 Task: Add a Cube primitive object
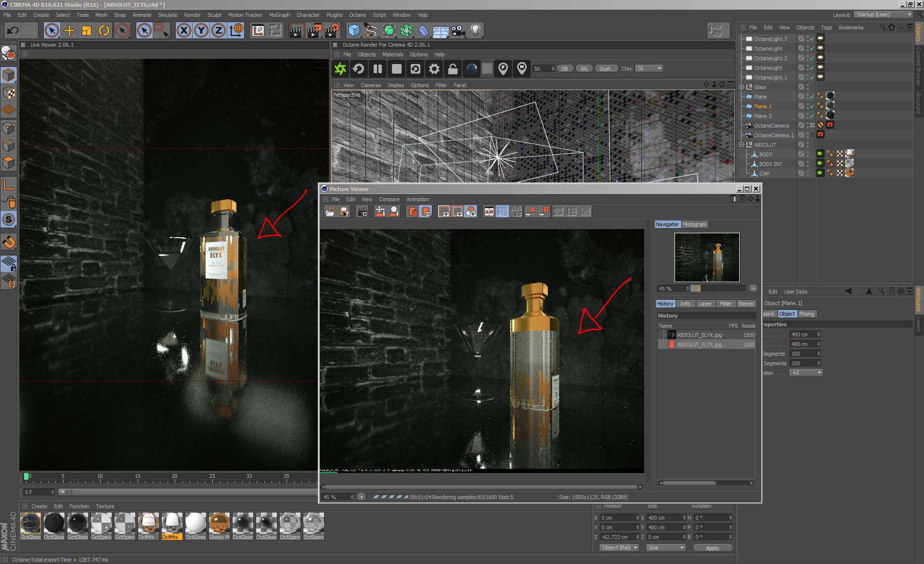[x=354, y=30]
